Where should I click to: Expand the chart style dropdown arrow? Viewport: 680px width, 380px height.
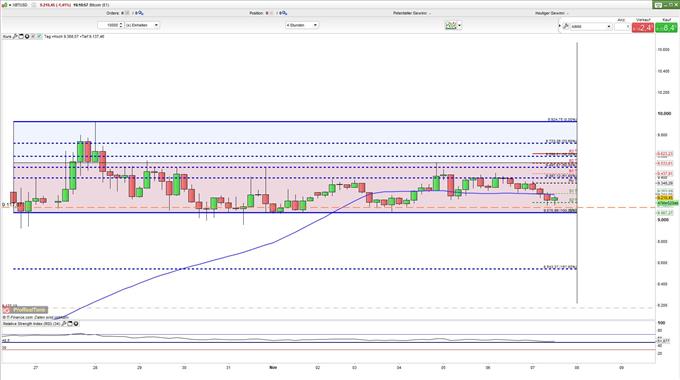point(460,26)
